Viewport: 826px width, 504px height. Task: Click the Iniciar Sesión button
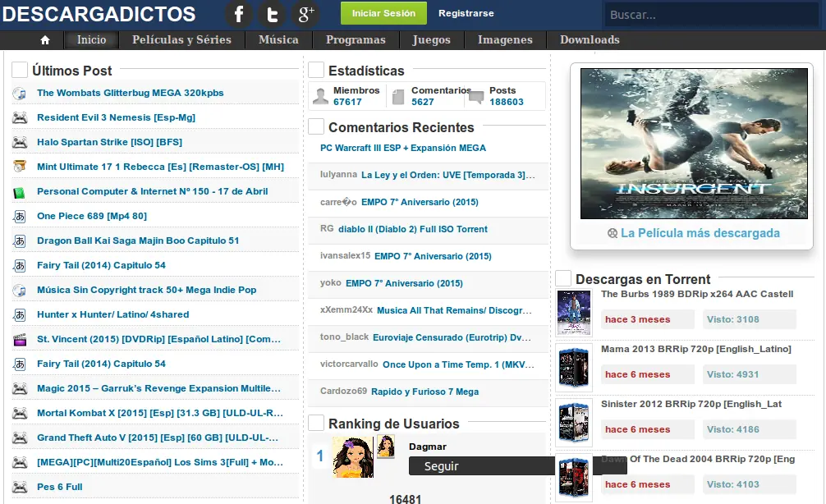click(x=383, y=13)
